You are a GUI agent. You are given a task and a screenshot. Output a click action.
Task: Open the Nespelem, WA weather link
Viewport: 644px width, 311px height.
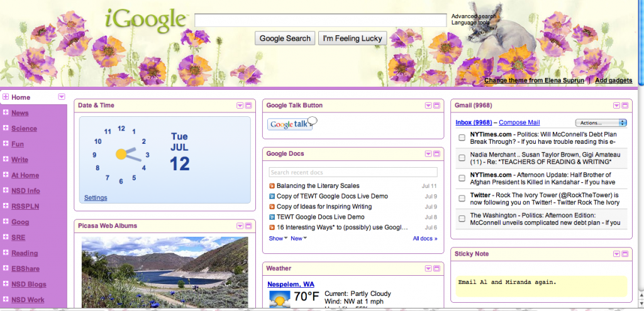coord(291,285)
